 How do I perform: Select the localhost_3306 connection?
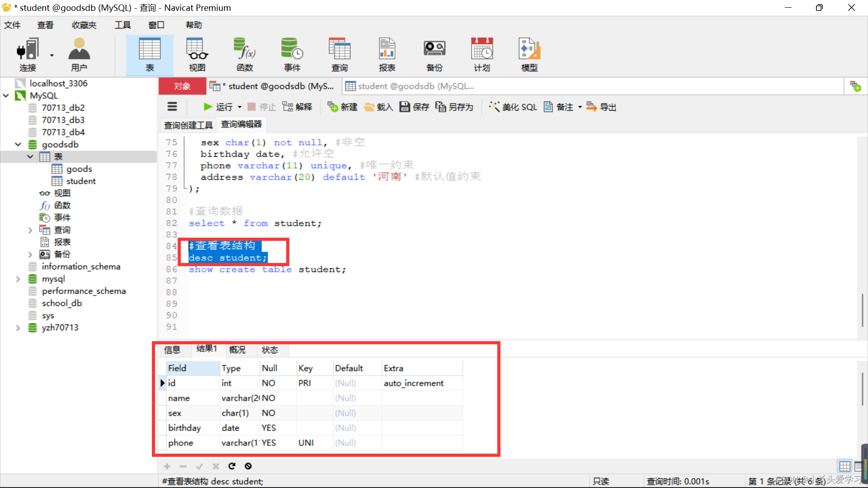pyautogui.click(x=58, y=83)
